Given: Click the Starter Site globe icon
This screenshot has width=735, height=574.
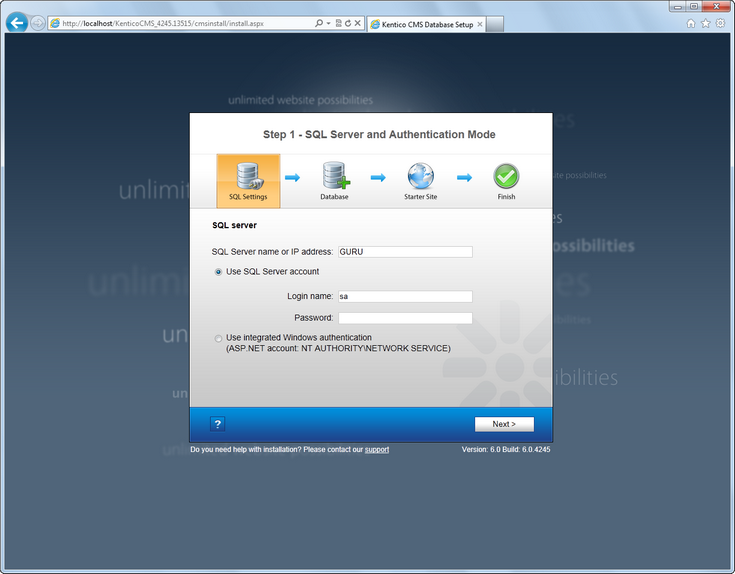Looking at the screenshot, I should tap(420, 177).
